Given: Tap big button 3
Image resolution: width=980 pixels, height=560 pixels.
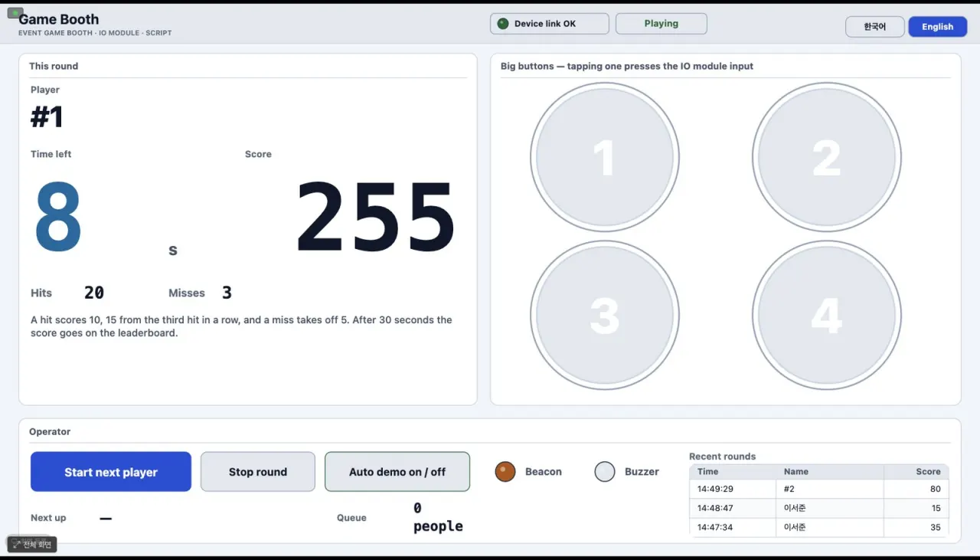Looking at the screenshot, I should pyautogui.click(x=604, y=315).
